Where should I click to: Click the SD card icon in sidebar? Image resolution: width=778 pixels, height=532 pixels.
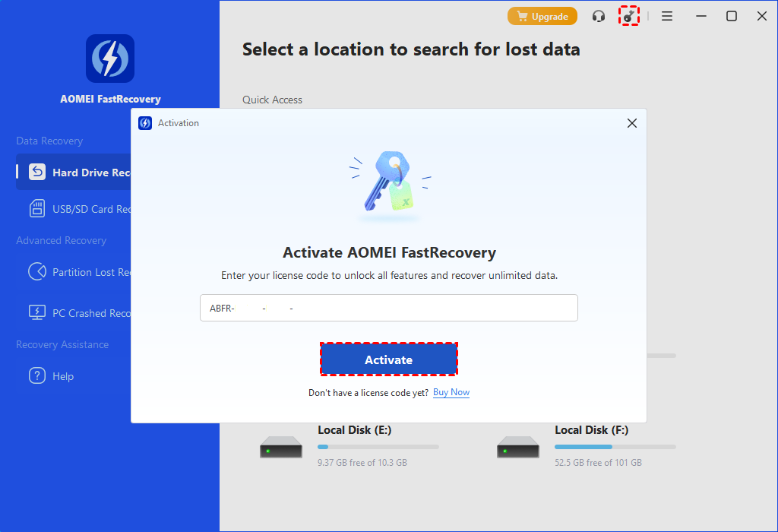37,208
